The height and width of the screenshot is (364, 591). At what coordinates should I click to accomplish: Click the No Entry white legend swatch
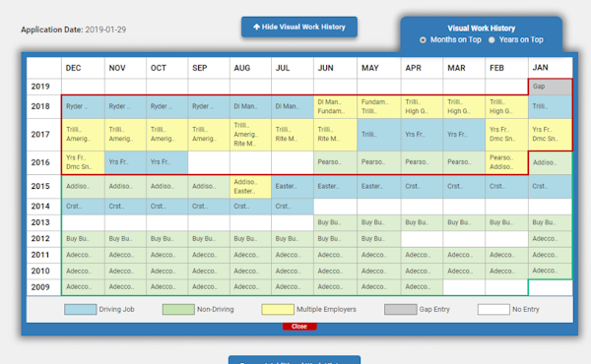coord(493,310)
